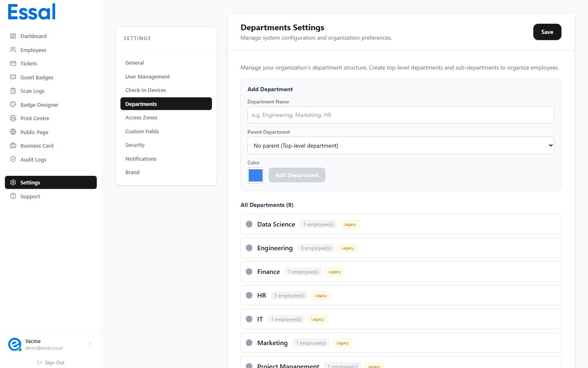This screenshot has height=368, width=588.
Task: Click the Badge Designer palette icon
Action: [x=13, y=105]
